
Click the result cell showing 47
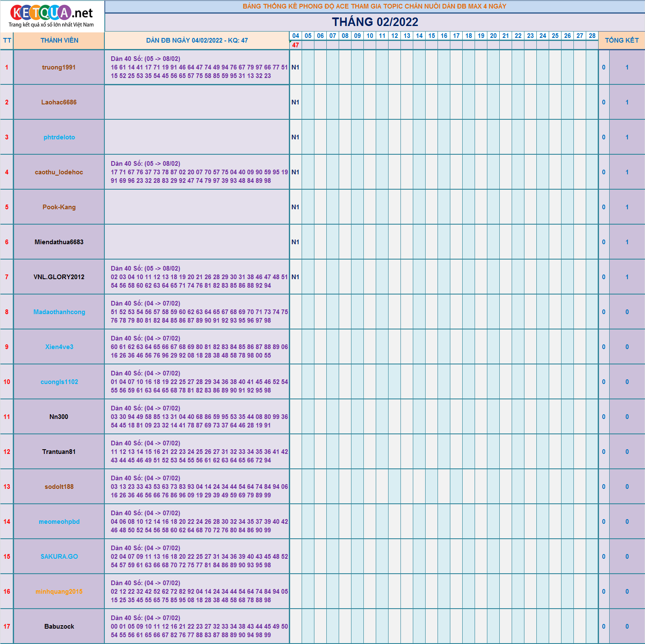pos(296,45)
